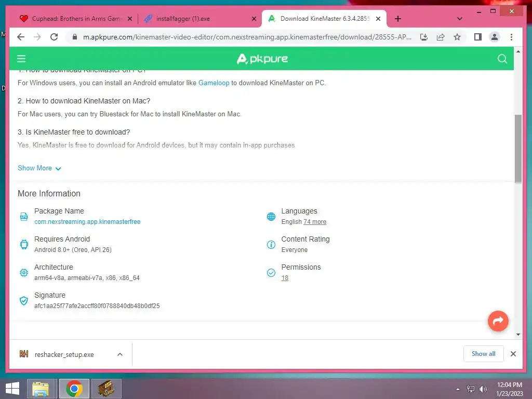Click the APKPure search magnifier icon

tap(502, 59)
